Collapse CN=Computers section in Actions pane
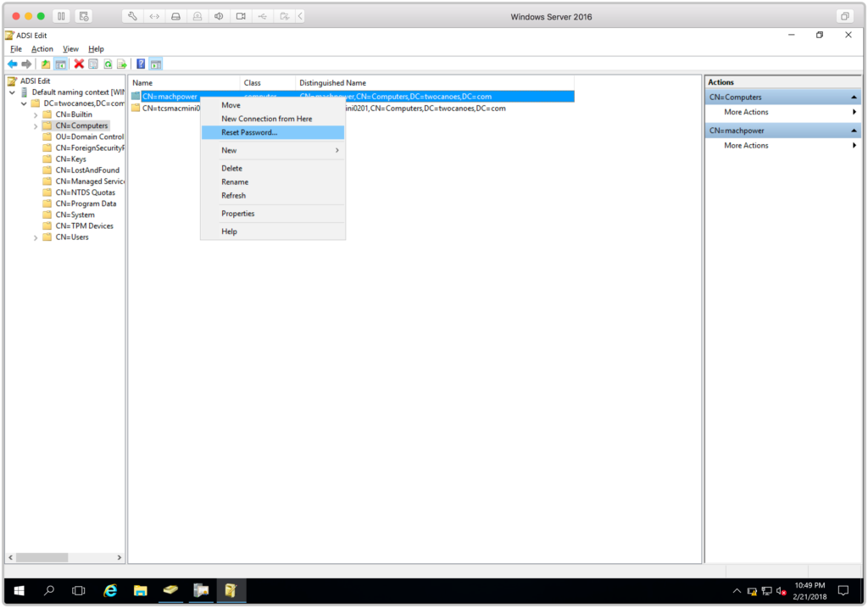The image size is (868, 608). [x=854, y=98]
